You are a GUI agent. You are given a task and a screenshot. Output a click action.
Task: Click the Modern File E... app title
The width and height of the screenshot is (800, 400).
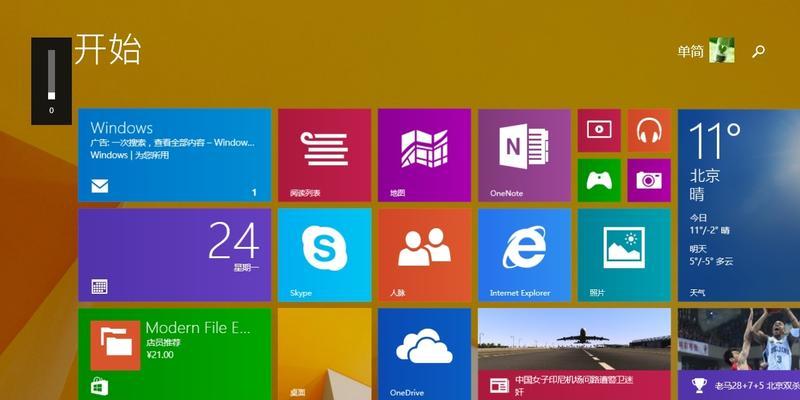pos(198,328)
